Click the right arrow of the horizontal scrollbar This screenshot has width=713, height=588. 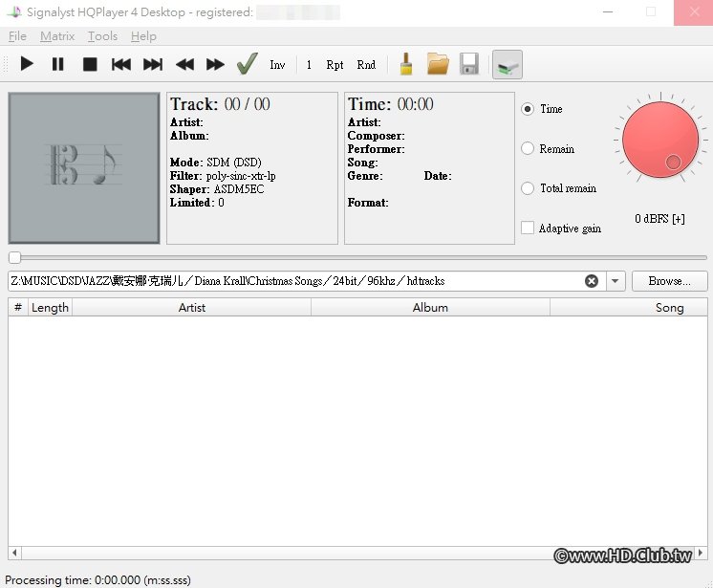[x=701, y=553]
